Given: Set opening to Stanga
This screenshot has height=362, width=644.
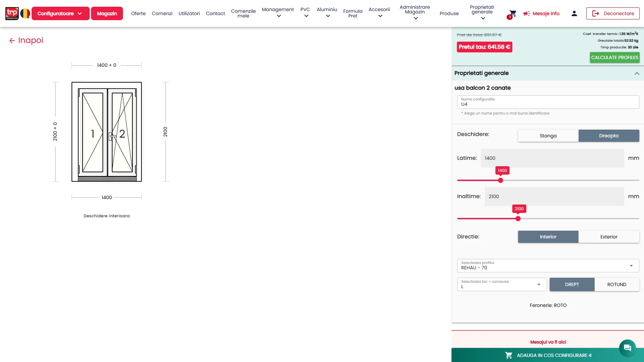Looking at the screenshot, I should (x=548, y=136).
